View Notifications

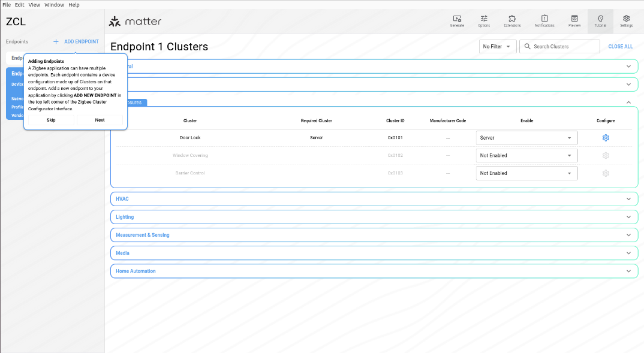(543, 20)
